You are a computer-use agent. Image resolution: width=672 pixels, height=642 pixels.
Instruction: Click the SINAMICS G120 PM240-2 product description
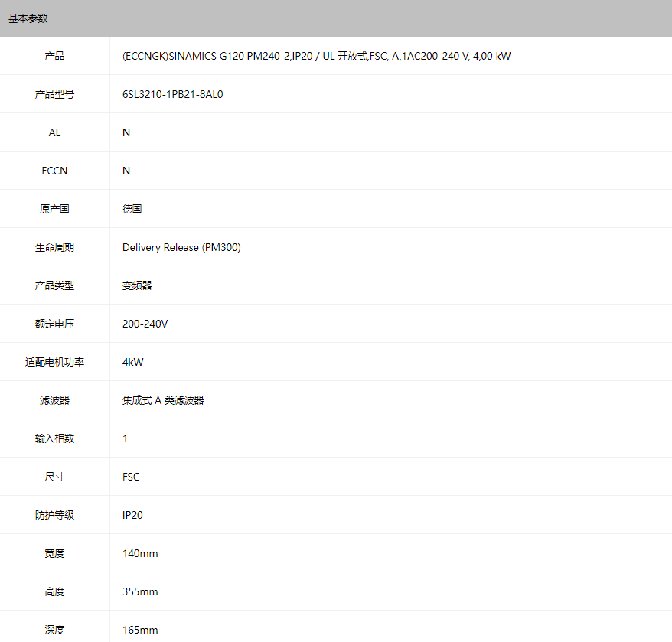click(316, 56)
